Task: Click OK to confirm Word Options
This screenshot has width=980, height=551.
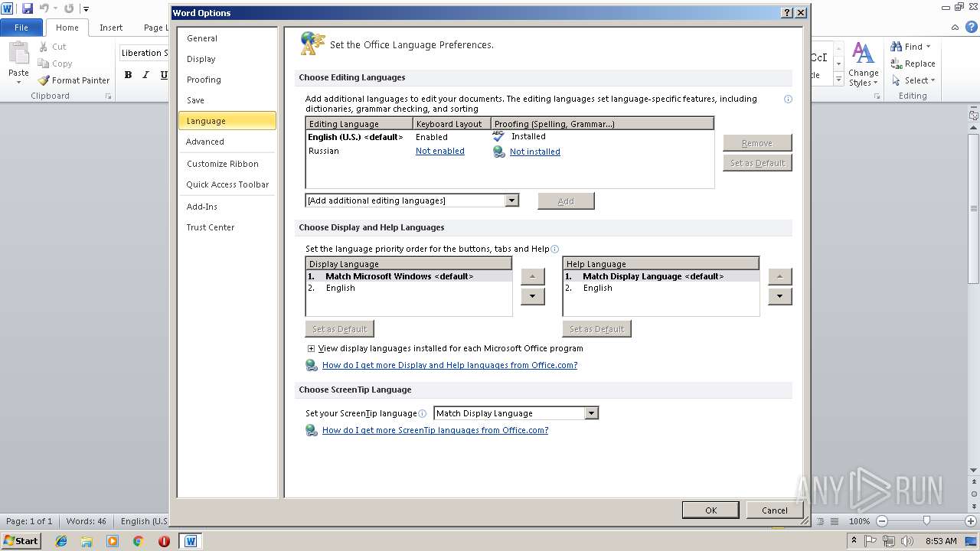Action: click(710, 510)
